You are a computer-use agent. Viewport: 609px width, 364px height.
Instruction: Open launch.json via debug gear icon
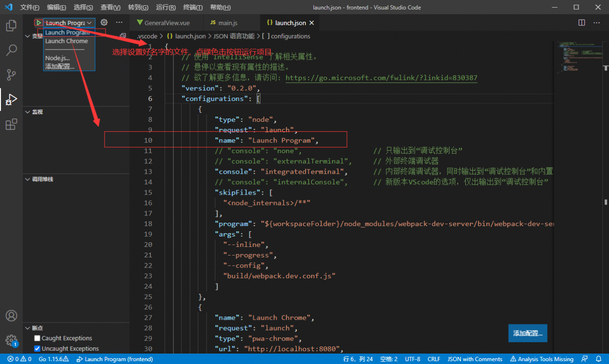[x=104, y=22]
